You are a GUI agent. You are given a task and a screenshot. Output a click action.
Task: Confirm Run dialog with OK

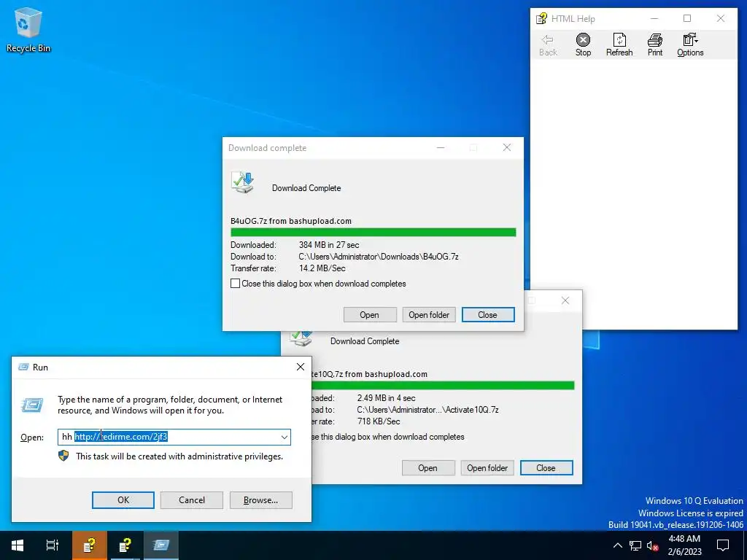123,500
